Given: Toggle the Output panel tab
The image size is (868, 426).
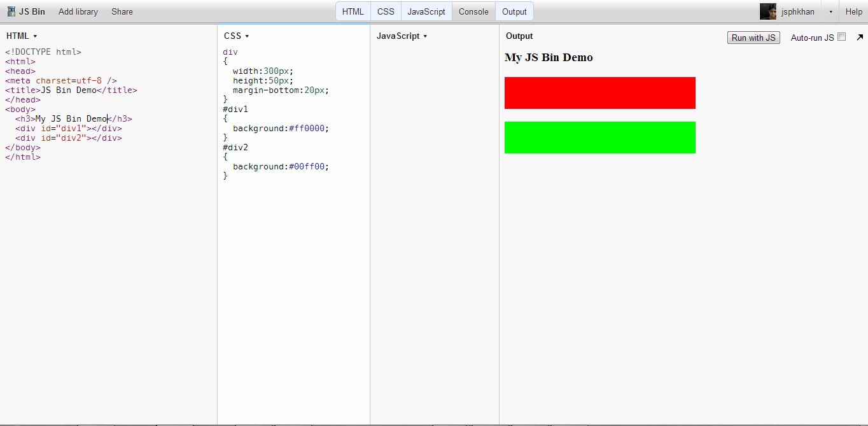Looking at the screenshot, I should 514,11.
